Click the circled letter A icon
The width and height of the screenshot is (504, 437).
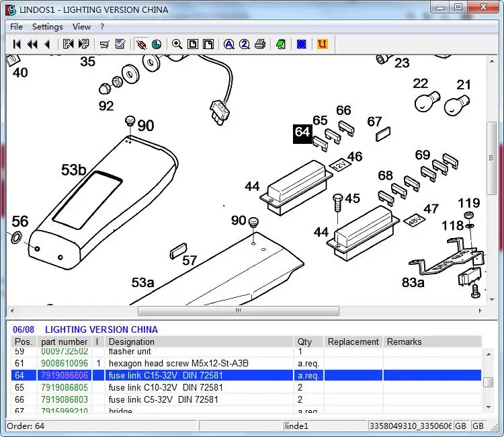tap(228, 44)
